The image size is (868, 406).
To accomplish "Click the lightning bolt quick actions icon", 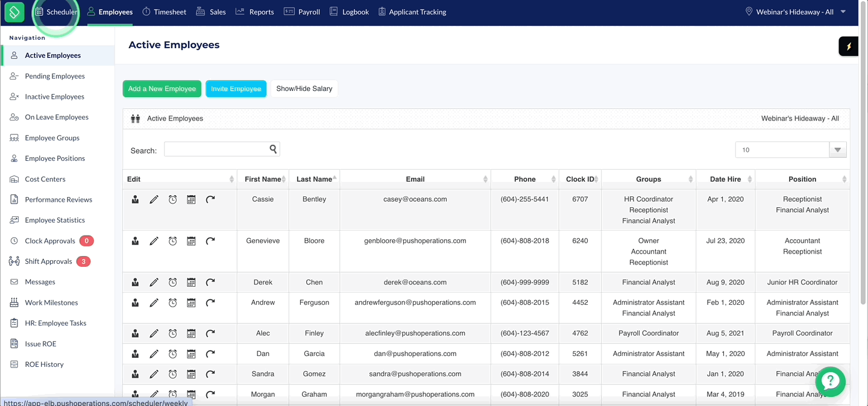I will (x=848, y=46).
